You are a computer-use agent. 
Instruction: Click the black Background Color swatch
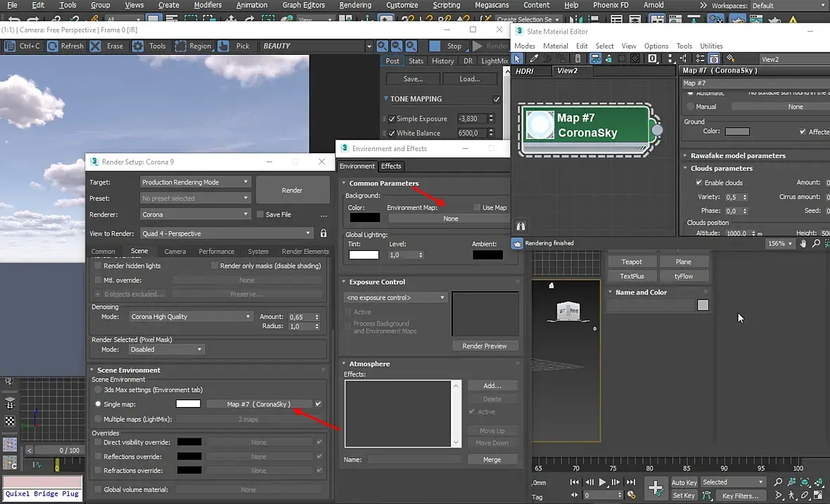pos(364,218)
